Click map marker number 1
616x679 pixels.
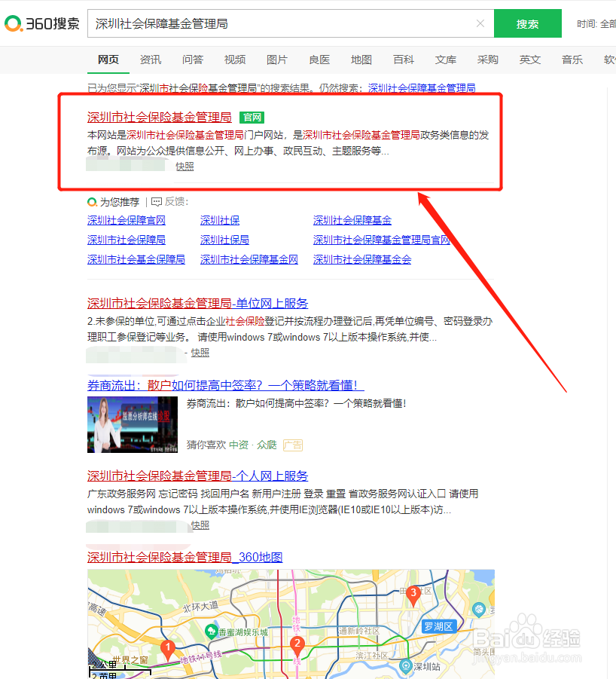pyautogui.click(x=168, y=650)
